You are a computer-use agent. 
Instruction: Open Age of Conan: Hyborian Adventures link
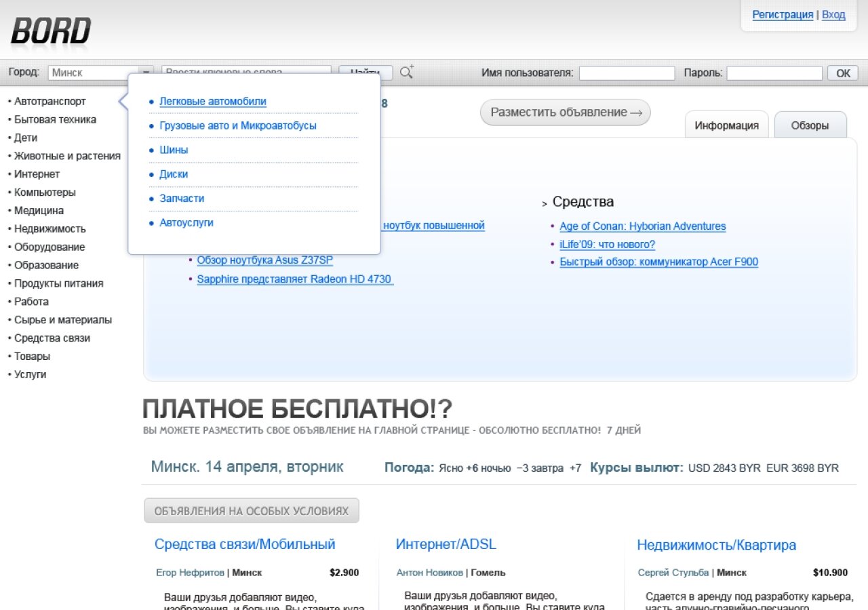click(x=643, y=226)
